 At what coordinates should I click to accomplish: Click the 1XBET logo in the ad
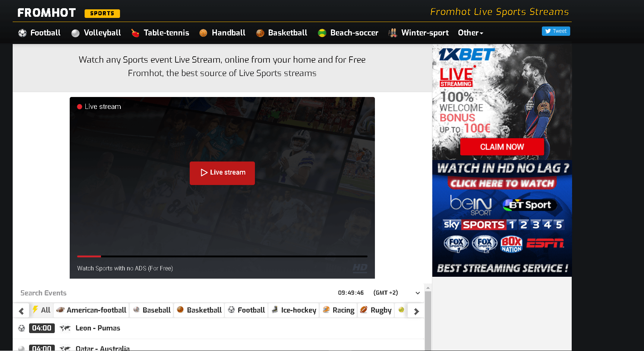pos(467,54)
